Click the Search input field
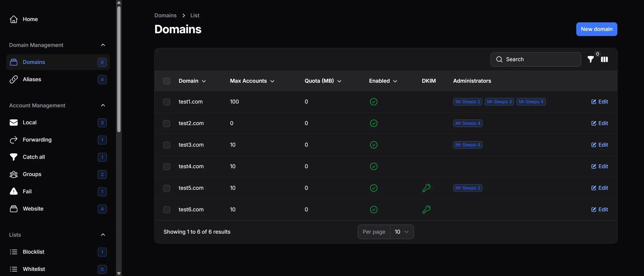 click(536, 59)
